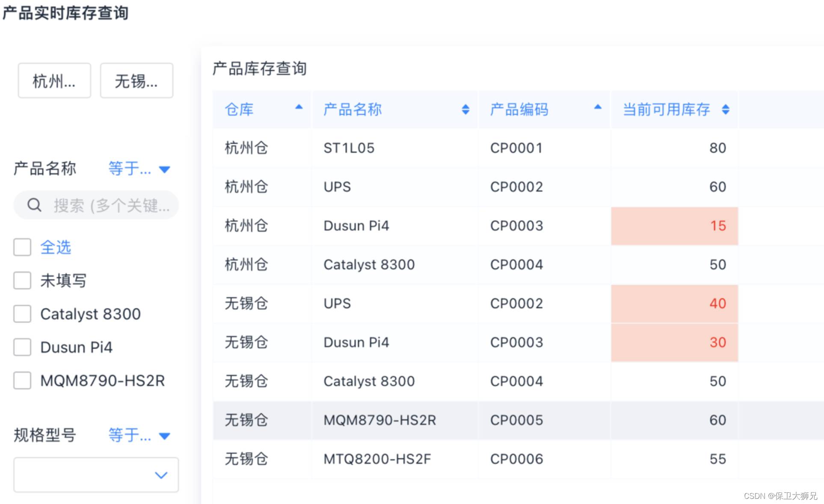Switch to the 无锡 warehouse tab
Image resolution: width=824 pixels, height=504 pixels.
click(136, 81)
